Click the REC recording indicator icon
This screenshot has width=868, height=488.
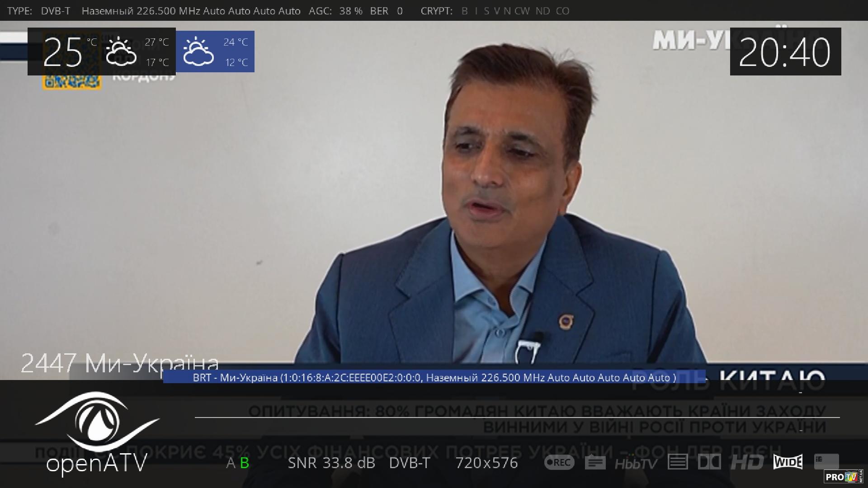pyautogui.click(x=559, y=462)
